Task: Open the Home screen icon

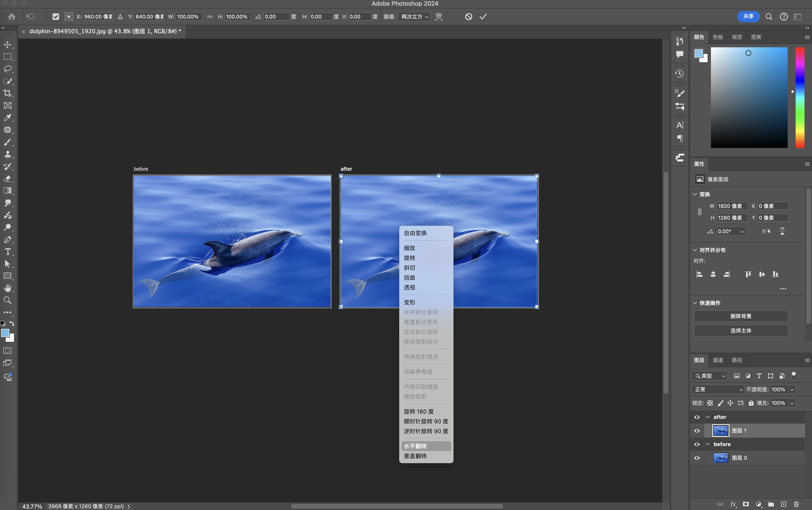Action: (12, 17)
